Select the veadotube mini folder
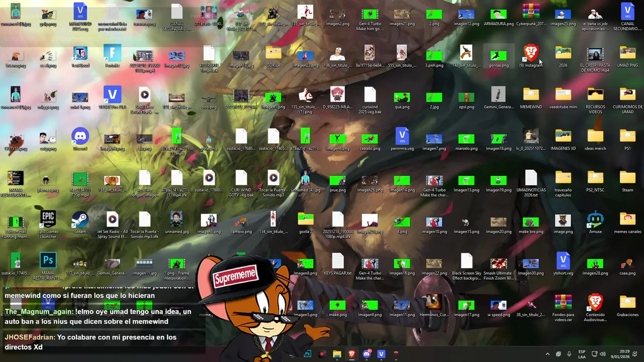 (563, 98)
